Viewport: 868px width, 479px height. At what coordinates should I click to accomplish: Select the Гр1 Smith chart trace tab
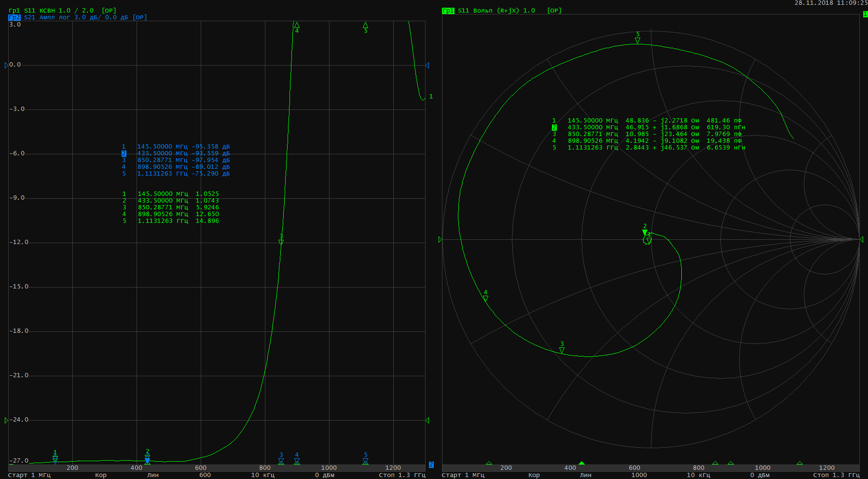click(x=448, y=11)
